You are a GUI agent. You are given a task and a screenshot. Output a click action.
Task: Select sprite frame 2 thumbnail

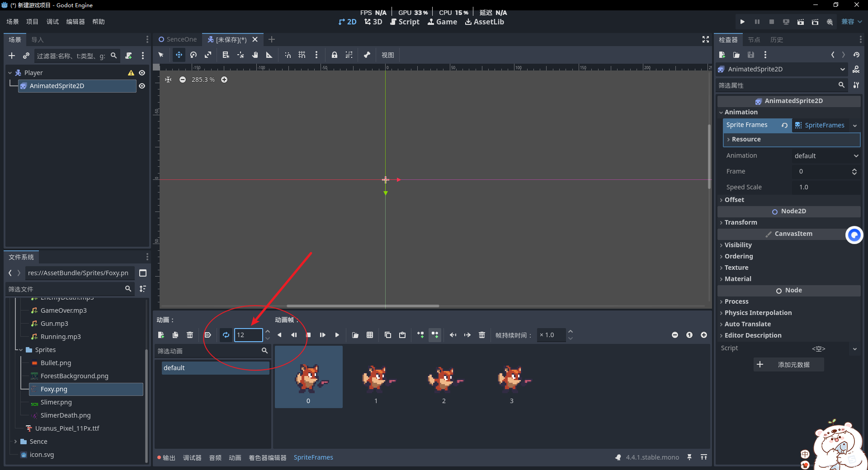click(443, 380)
